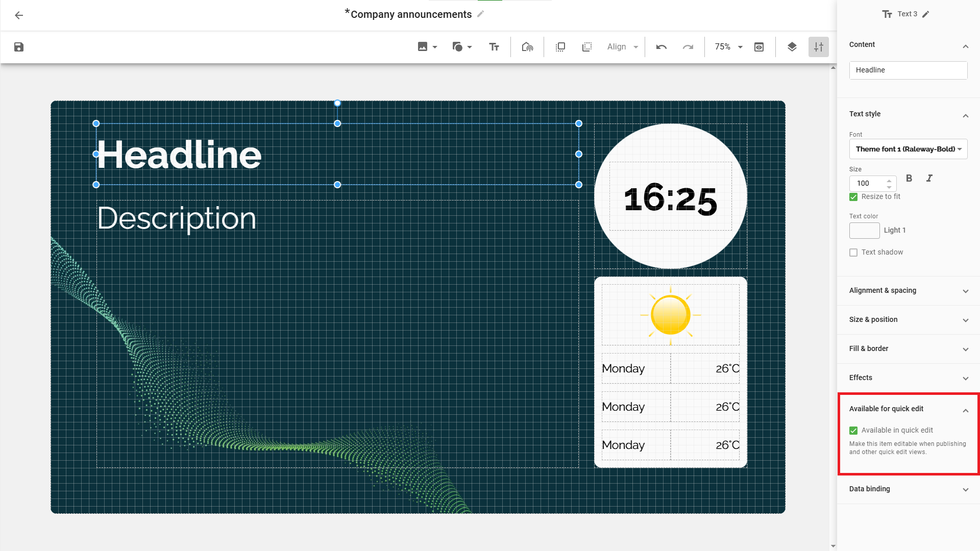Viewport: 980px width, 551px height.
Task: Toggle italic text style
Action: 929,178
